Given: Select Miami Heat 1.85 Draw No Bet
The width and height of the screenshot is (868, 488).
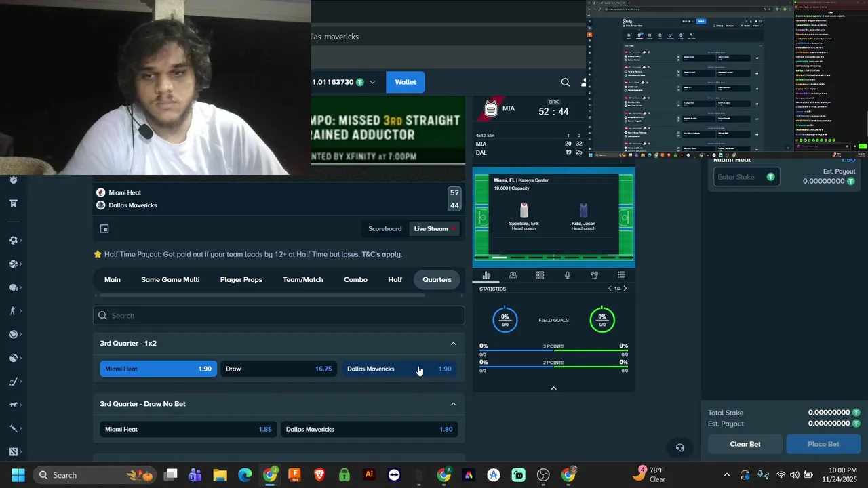Looking at the screenshot, I should tap(188, 429).
